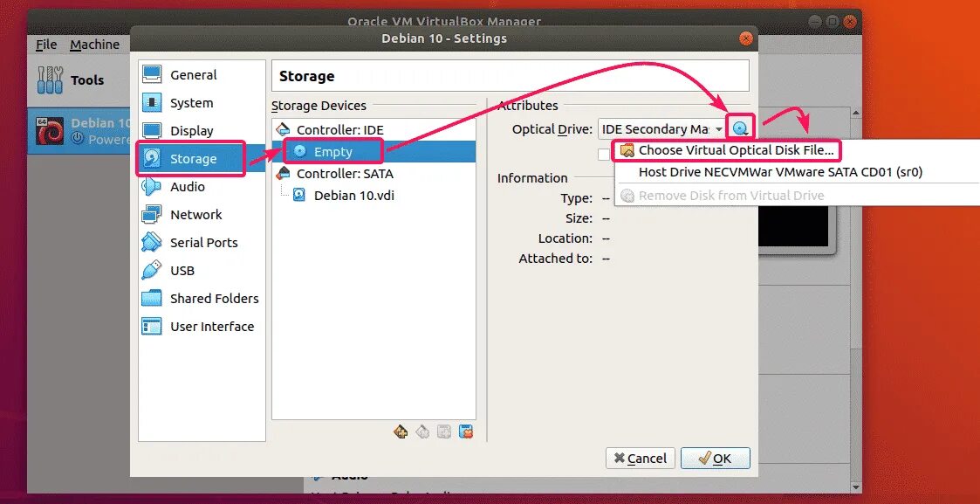Select Tools in VirtualBox Manager window
This screenshot has height=504, width=980.
(77, 80)
